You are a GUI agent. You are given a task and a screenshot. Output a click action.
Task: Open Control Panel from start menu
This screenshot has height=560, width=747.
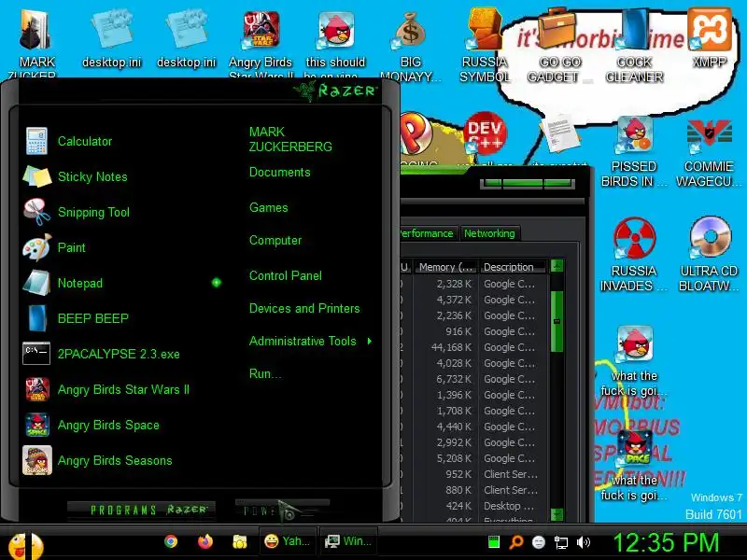[286, 275]
